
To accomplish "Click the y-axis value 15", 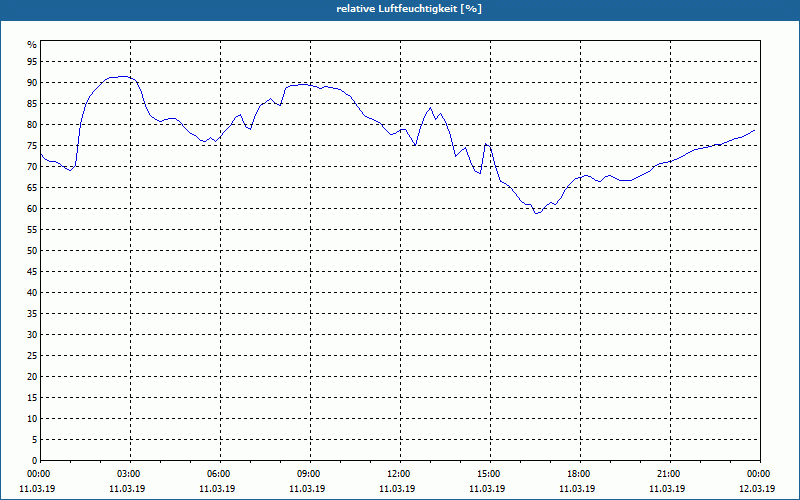I will tap(32, 397).
